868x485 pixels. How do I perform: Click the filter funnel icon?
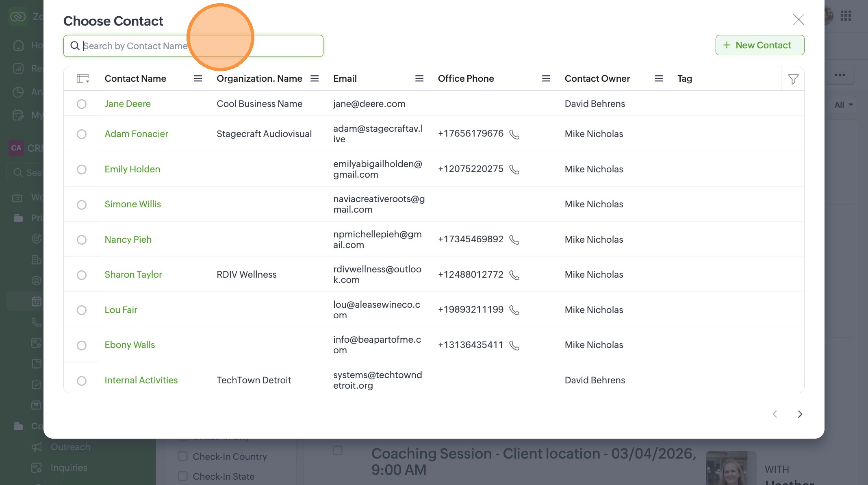[793, 79]
